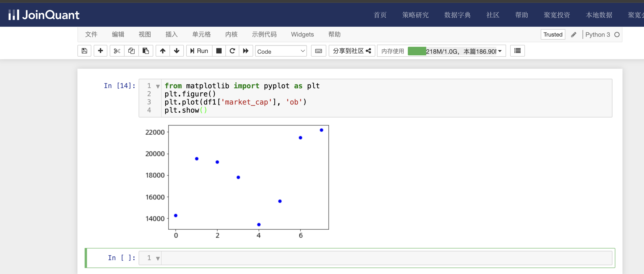Toggle the Trusted notebook button
Screen dimensions: 644x274
point(553,34)
